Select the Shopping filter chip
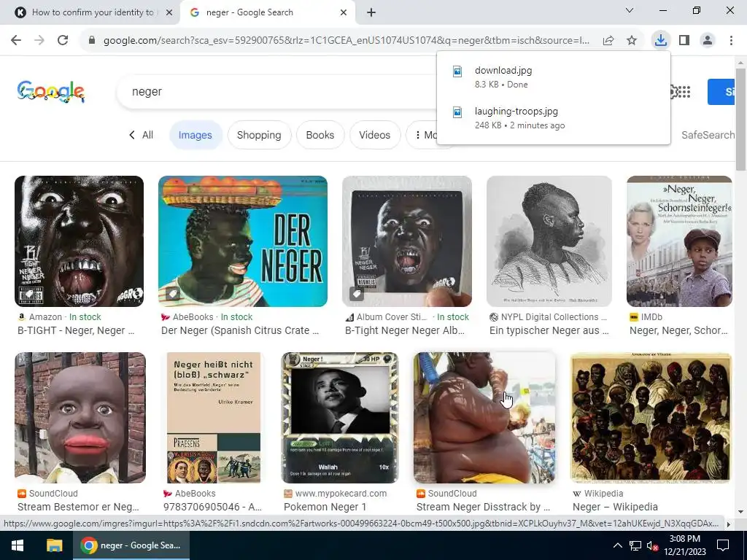The width and height of the screenshot is (747, 560). [259, 135]
